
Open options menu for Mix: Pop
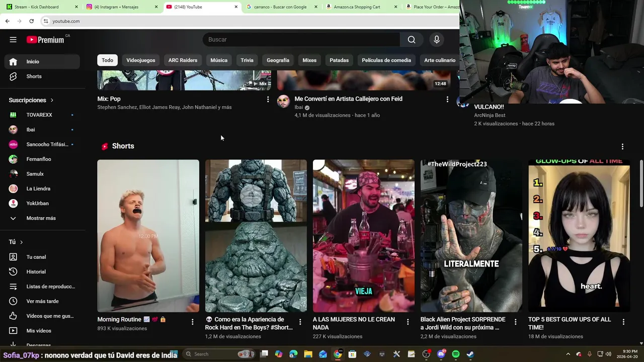coord(268,100)
